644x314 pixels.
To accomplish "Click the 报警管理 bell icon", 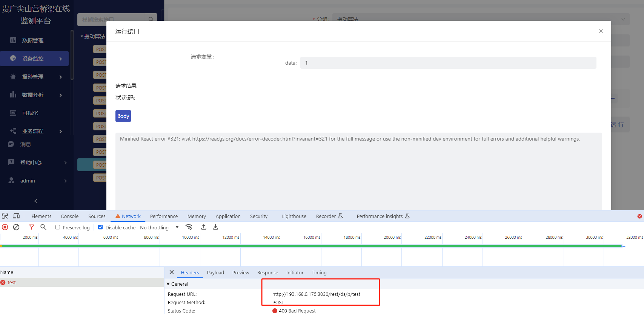I will 13,76.
